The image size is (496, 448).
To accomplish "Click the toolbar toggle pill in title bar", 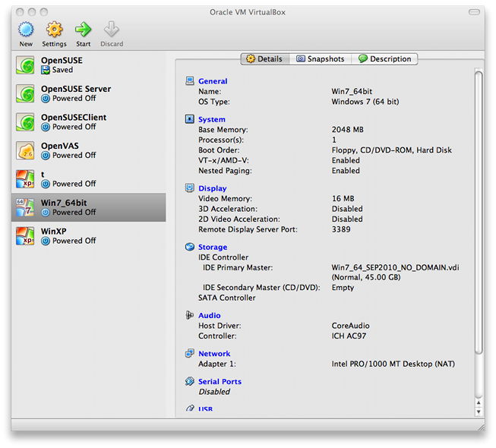I will point(474,12).
